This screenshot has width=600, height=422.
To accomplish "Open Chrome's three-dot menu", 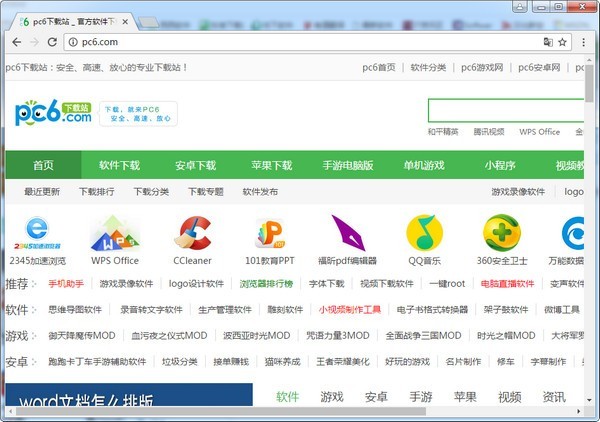I will [x=583, y=42].
